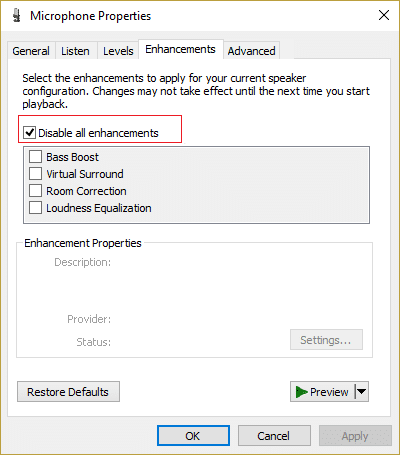Image resolution: width=400 pixels, height=455 pixels.
Task: Uncheck Disable all enhancements
Action: point(30,133)
